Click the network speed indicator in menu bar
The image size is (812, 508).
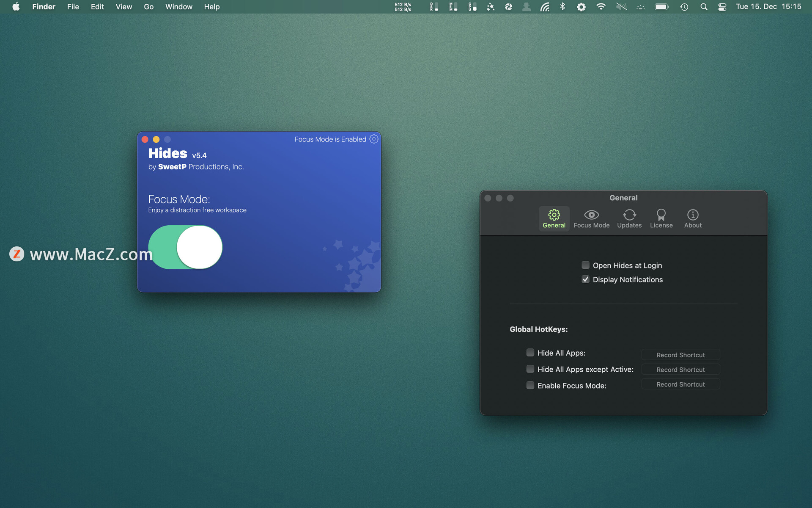(403, 7)
